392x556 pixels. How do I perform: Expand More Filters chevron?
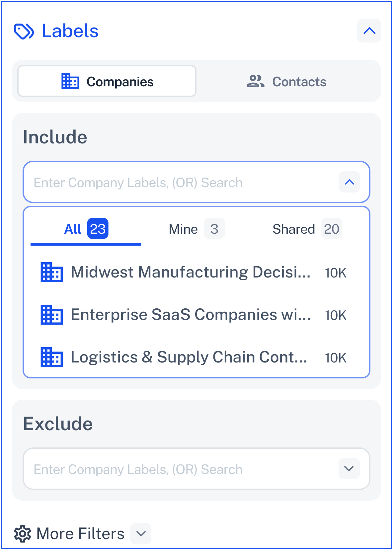[x=141, y=534]
